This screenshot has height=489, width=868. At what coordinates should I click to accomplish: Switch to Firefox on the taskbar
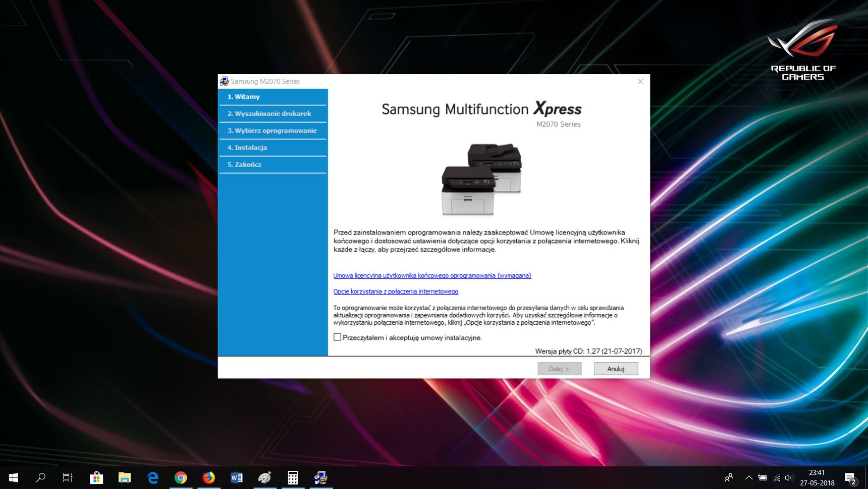point(208,477)
